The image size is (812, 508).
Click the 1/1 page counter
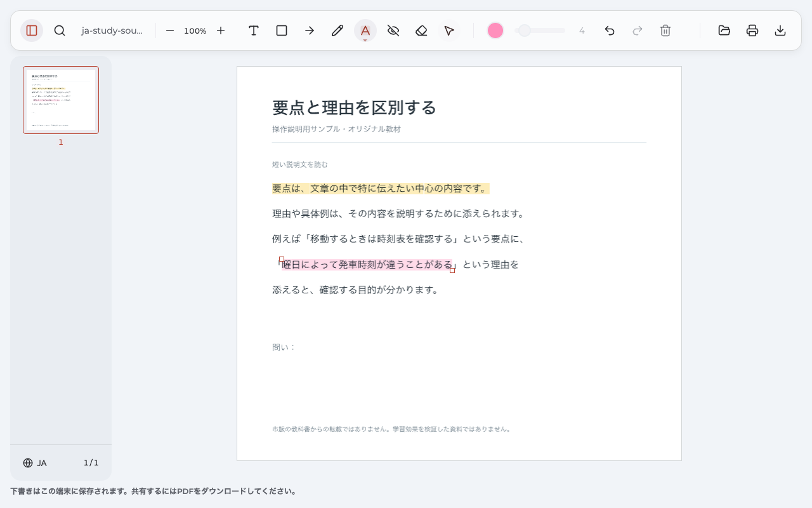91,463
